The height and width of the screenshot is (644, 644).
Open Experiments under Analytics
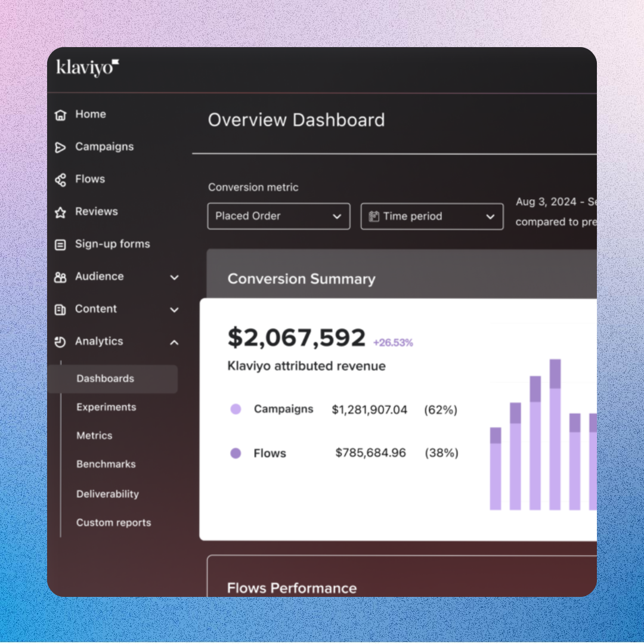tap(106, 407)
